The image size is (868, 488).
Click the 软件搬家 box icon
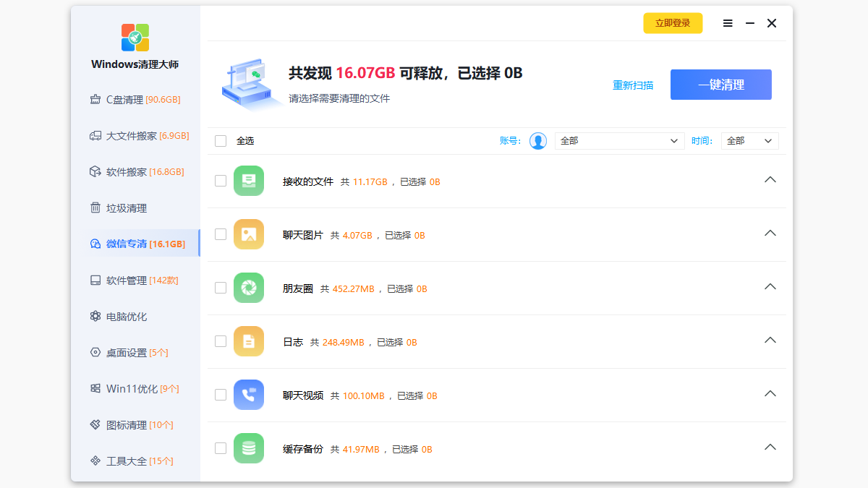pos(95,172)
